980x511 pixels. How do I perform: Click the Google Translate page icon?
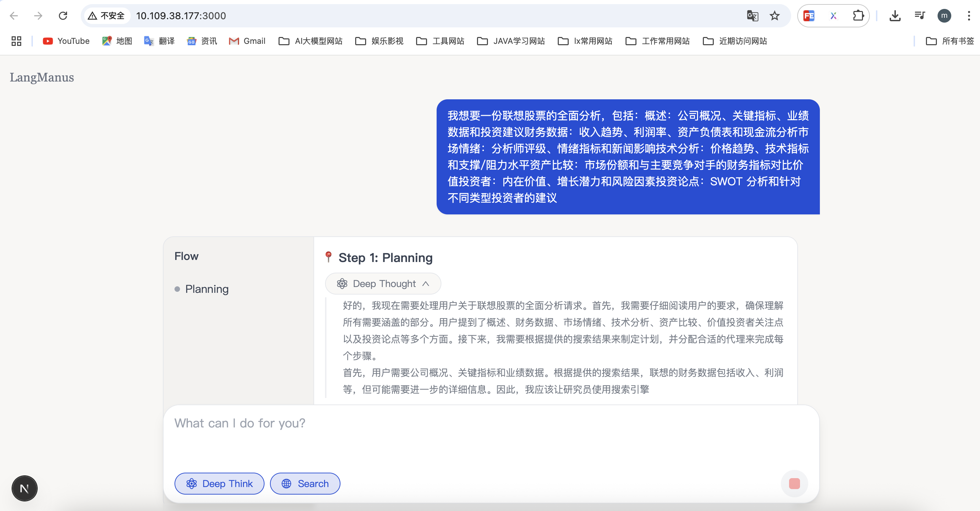tap(752, 16)
